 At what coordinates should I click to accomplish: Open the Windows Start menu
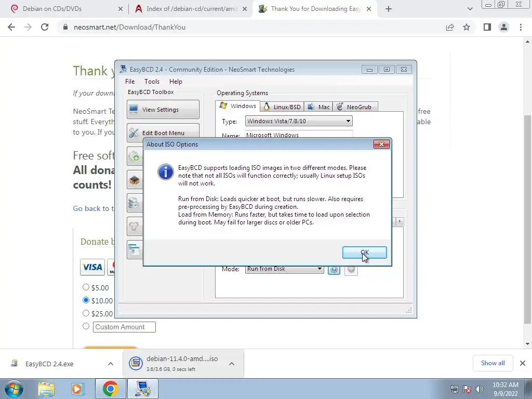pyautogui.click(x=14, y=389)
